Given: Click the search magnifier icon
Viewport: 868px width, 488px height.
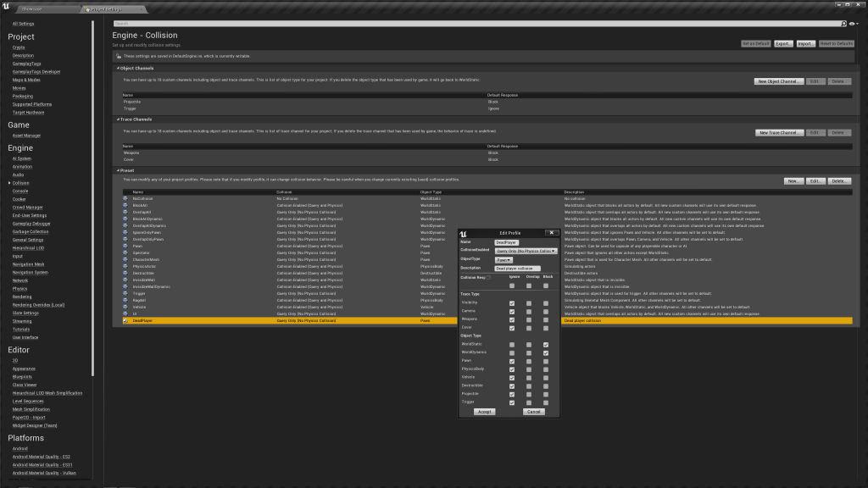Looking at the screenshot, I should pyautogui.click(x=843, y=24).
